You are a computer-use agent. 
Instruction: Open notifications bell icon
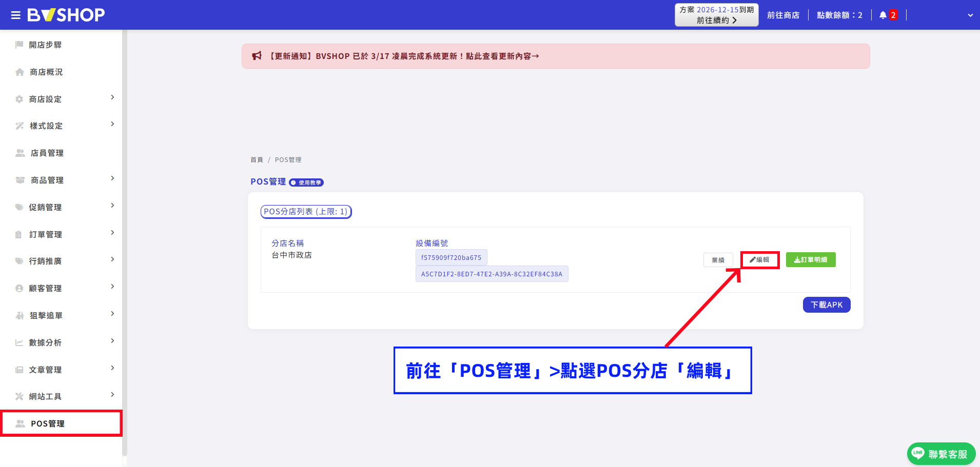pos(883,15)
